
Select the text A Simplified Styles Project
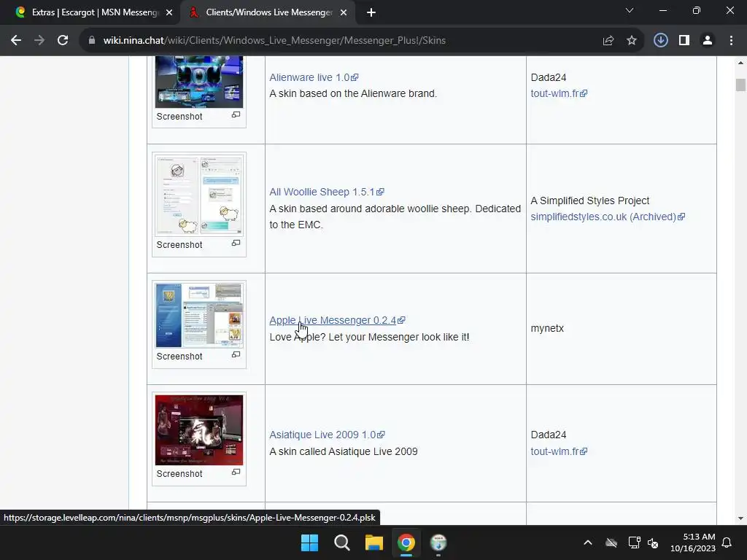[x=589, y=201]
